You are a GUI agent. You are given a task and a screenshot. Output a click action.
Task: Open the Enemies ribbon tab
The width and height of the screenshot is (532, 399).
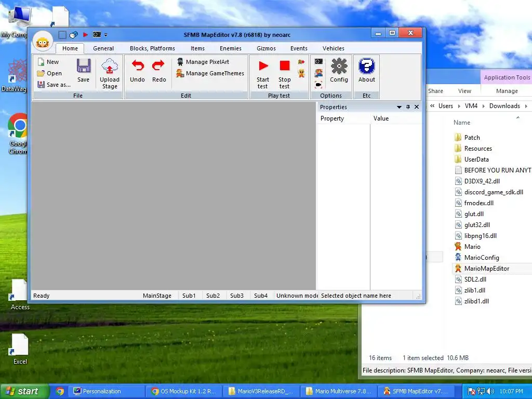pyautogui.click(x=231, y=48)
